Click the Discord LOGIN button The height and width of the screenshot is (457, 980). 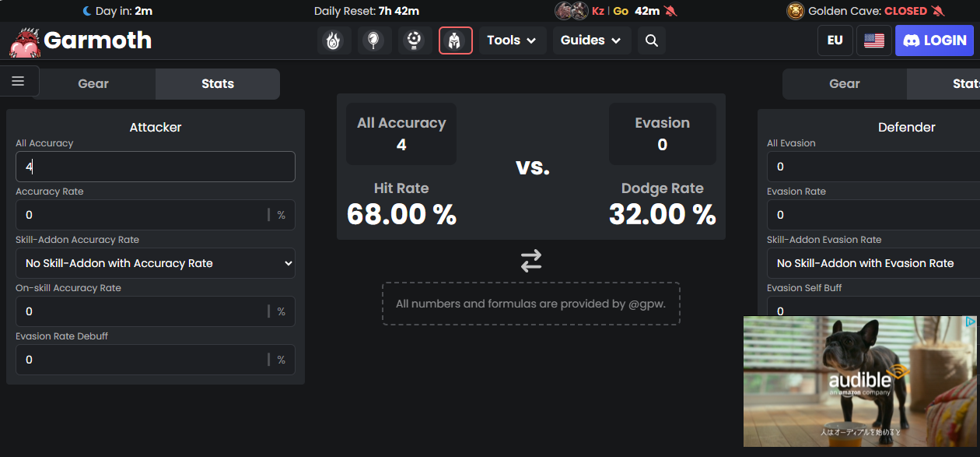pos(934,40)
